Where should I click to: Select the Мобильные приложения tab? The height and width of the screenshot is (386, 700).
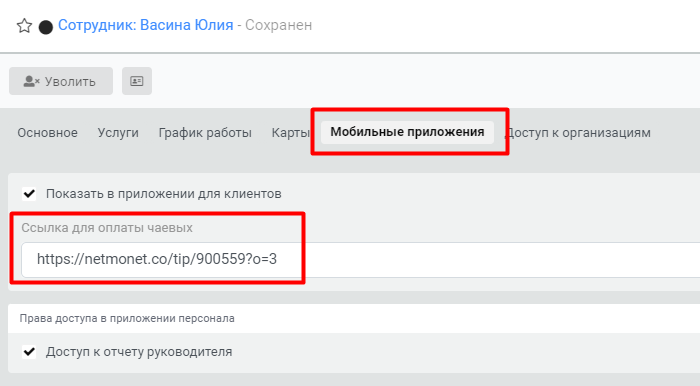pyautogui.click(x=407, y=132)
